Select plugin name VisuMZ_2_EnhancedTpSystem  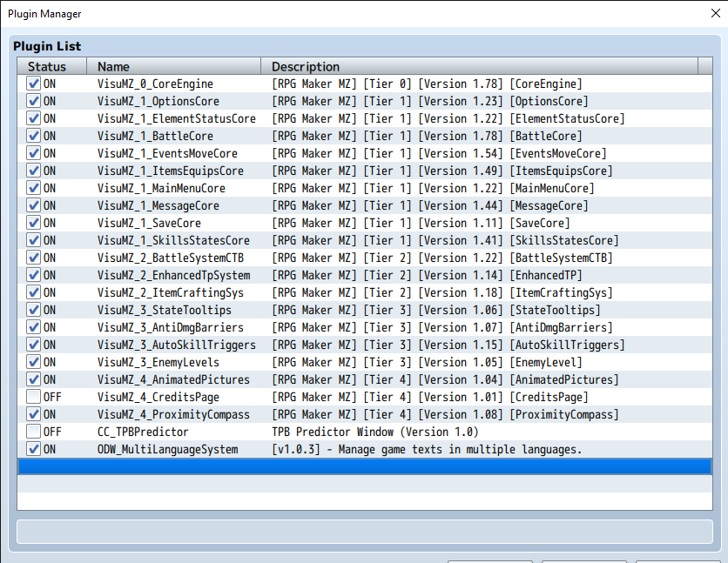tap(173, 276)
